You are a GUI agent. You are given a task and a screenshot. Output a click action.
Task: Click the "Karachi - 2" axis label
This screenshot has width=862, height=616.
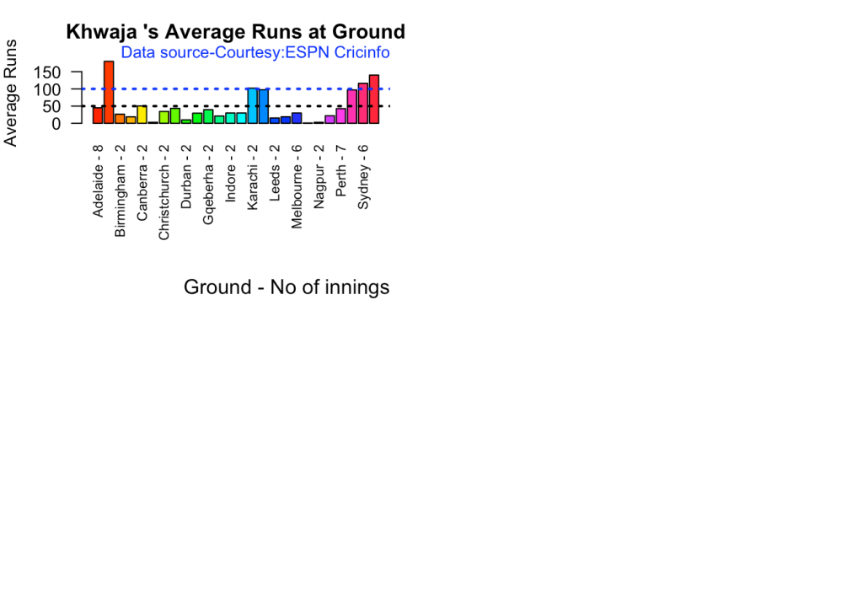(x=253, y=179)
